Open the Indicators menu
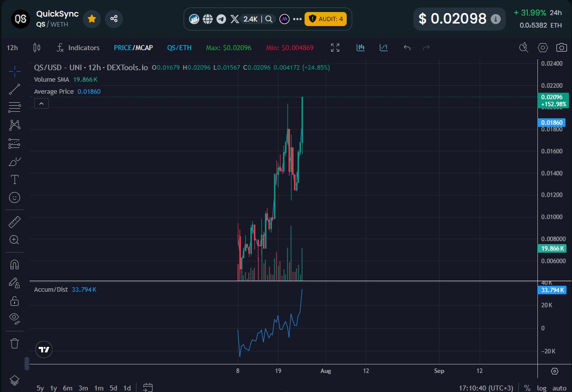 [x=78, y=48]
